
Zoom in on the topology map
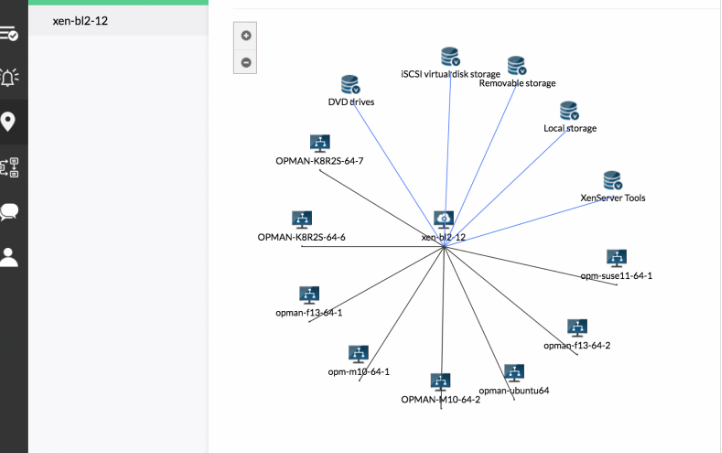coord(246,35)
